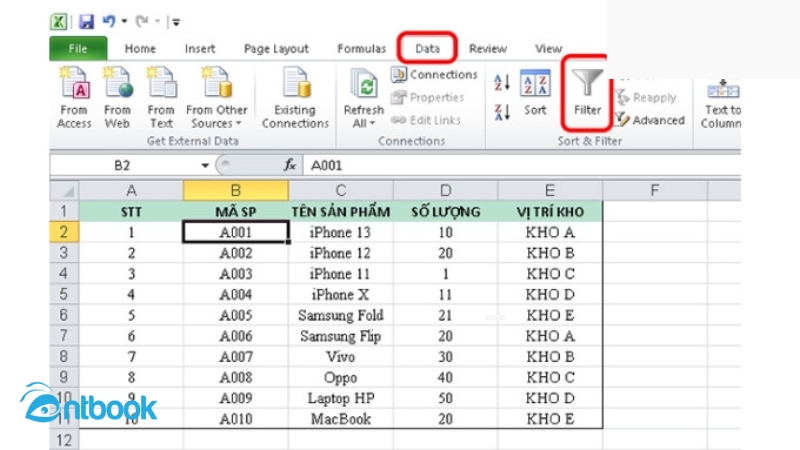Viewport: 800px width, 450px height.
Task: Select cell containing Samsung Flip
Action: [341, 336]
